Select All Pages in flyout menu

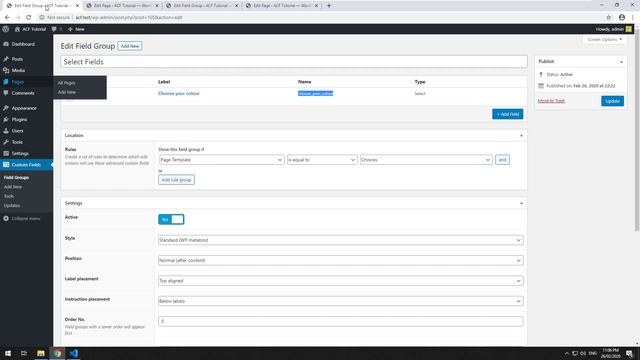(67, 83)
